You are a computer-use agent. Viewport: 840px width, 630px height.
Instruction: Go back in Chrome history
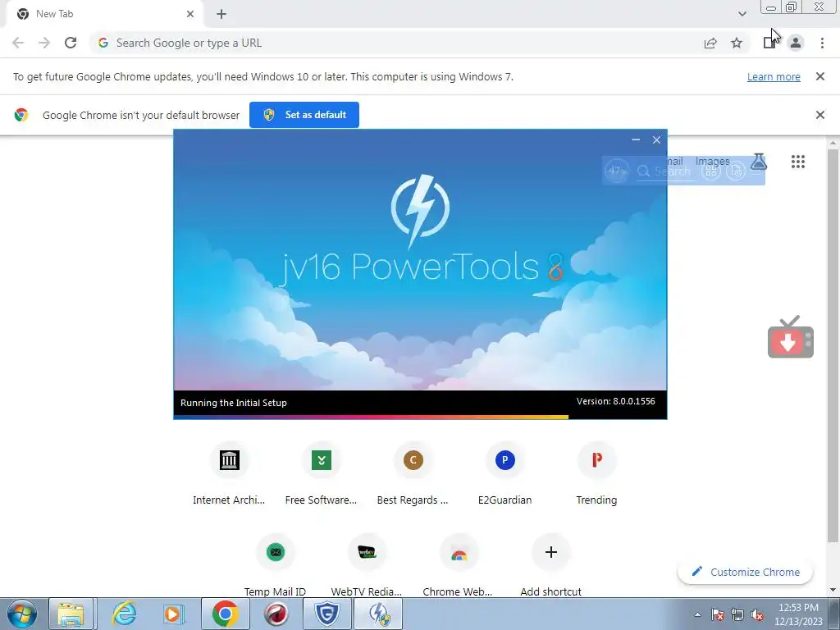pos(18,43)
